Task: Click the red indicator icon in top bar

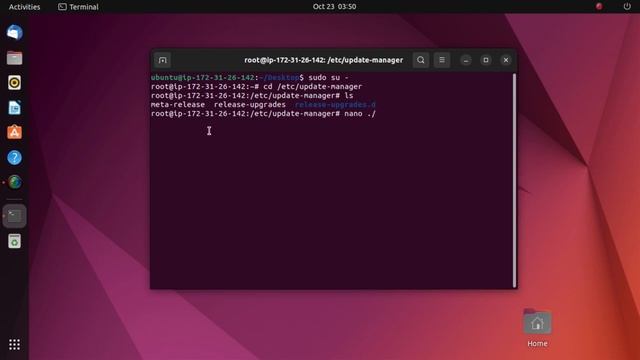Action: [x=599, y=6]
